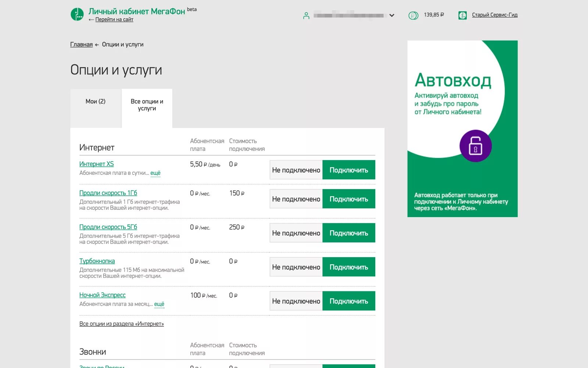Go to Главная breadcrumb
The image size is (588, 368).
[x=82, y=45]
